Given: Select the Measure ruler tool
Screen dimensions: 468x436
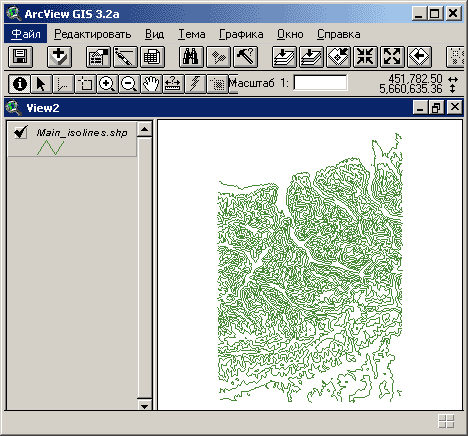Looking at the screenshot, I should point(173,84).
